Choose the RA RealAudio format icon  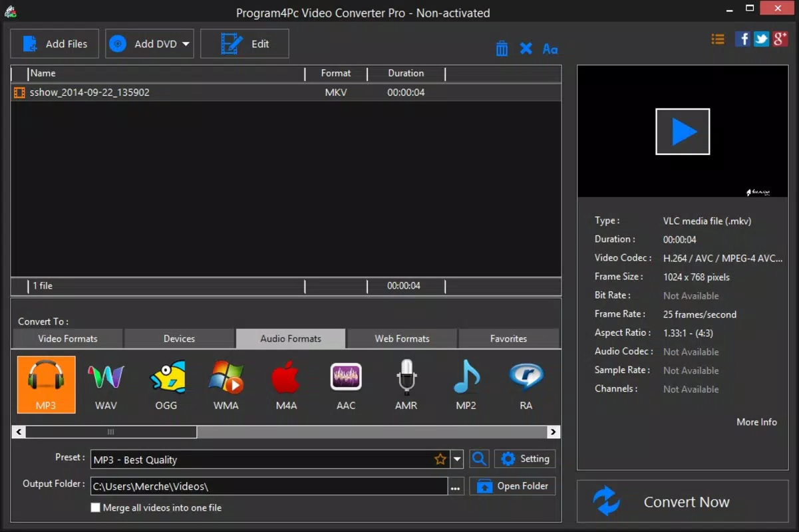pyautogui.click(x=526, y=384)
